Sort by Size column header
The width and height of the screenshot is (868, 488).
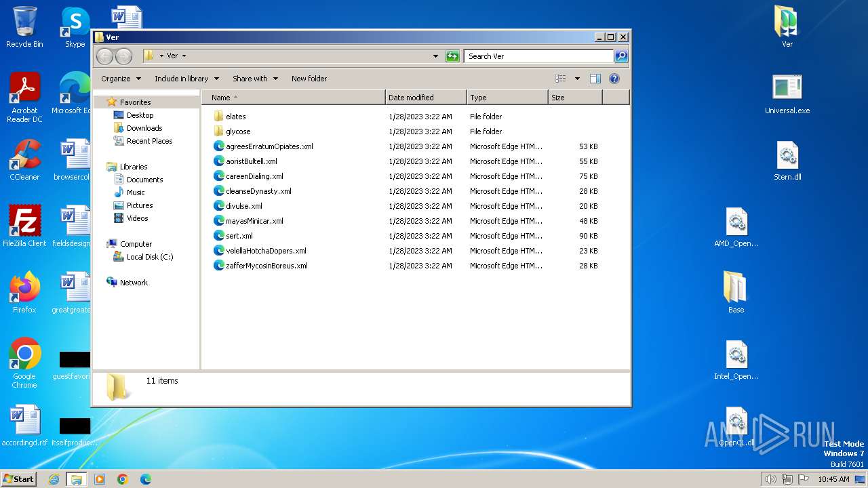point(575,98)
